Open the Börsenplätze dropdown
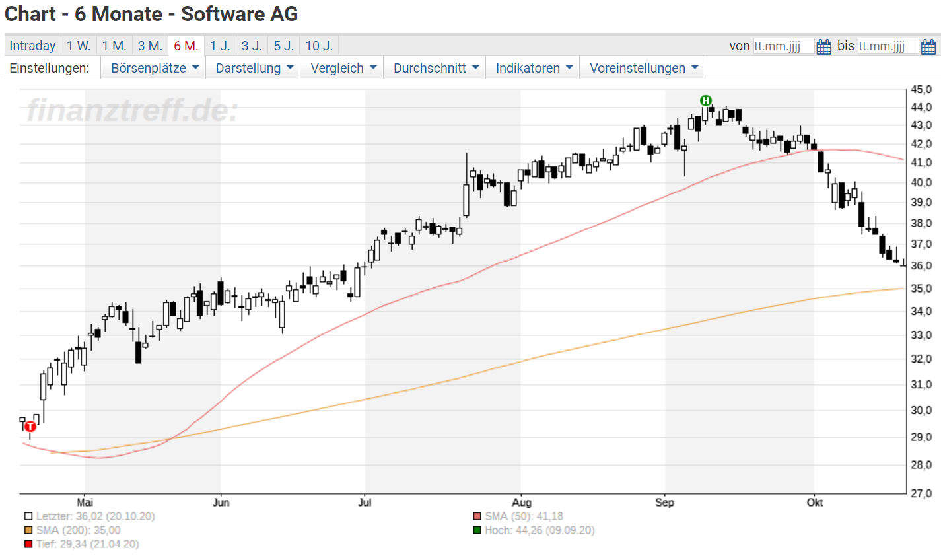Image resolution: width=941 pixels, height=560 pixels. click(x=153, y=68)
